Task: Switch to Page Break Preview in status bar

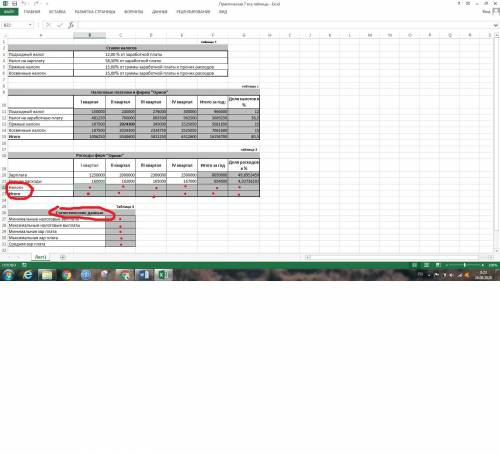Action: [438, 265]
